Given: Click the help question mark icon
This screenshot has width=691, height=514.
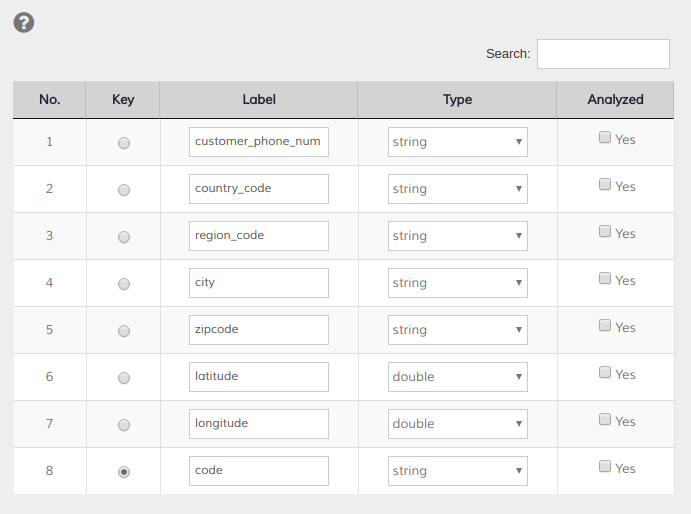Looking at the screenshot, I should pos(24,22).
